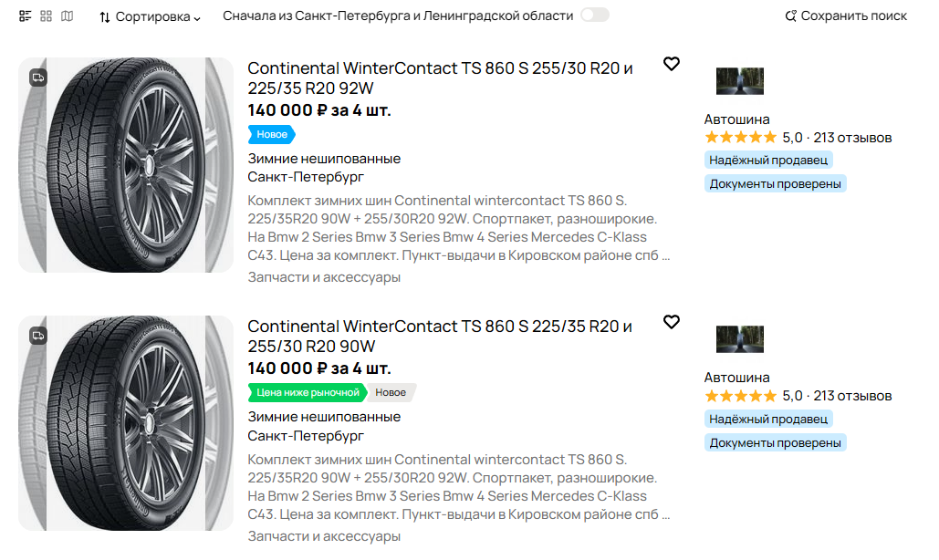Favorite the second Continental listing

coord(672,322)
